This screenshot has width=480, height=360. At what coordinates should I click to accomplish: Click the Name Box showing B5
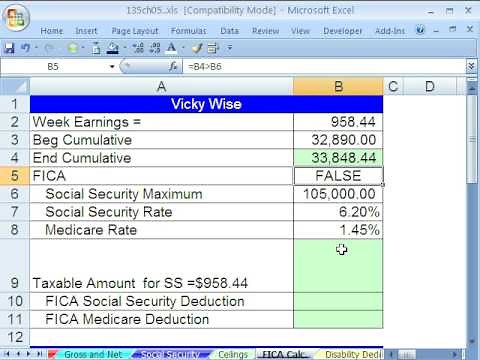coord(53,67)
